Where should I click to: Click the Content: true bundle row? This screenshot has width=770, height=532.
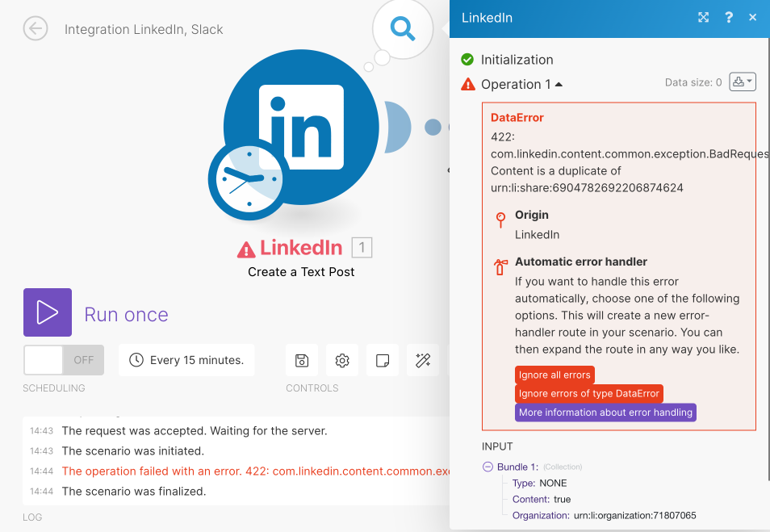click(x=541, y=499)
